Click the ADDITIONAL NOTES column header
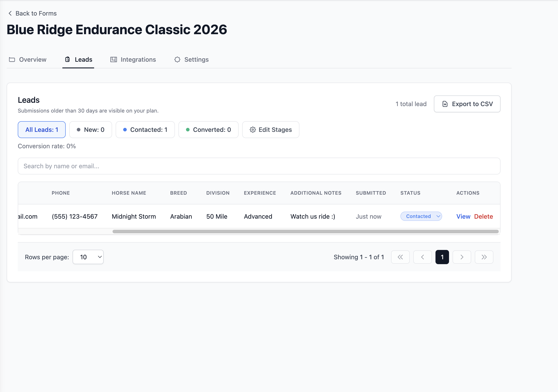This screenshot has width=558, height=392. click(x=316, y=193)
